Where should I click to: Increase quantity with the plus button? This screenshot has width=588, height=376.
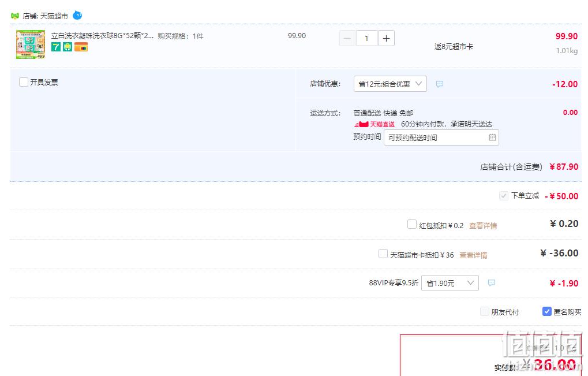[x=386, y=38]
